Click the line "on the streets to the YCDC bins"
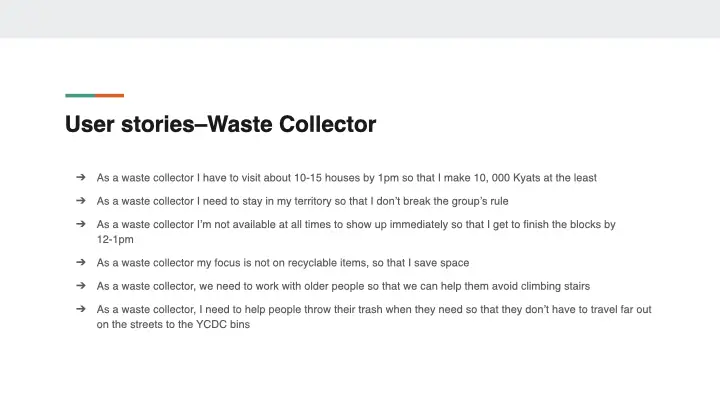The width and height of the screenshot is (720, 405). pyautogui.click(x=173, y=325)
